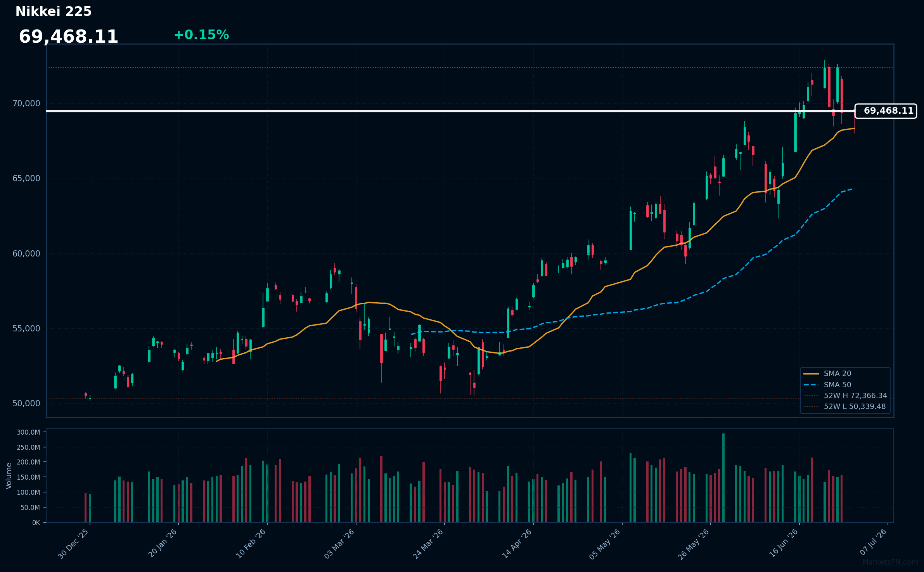Click the 200.0M volume axis label
The width and height of the screenshot is (924, 572).
[28, 462]
